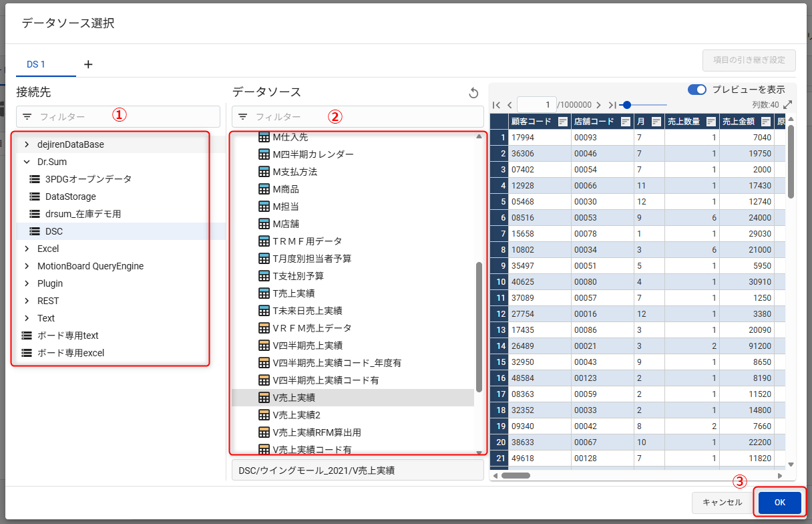The width and height of the screenshot is (812, 524).
Task: Click the preview page number field
Action: (537, 105)
